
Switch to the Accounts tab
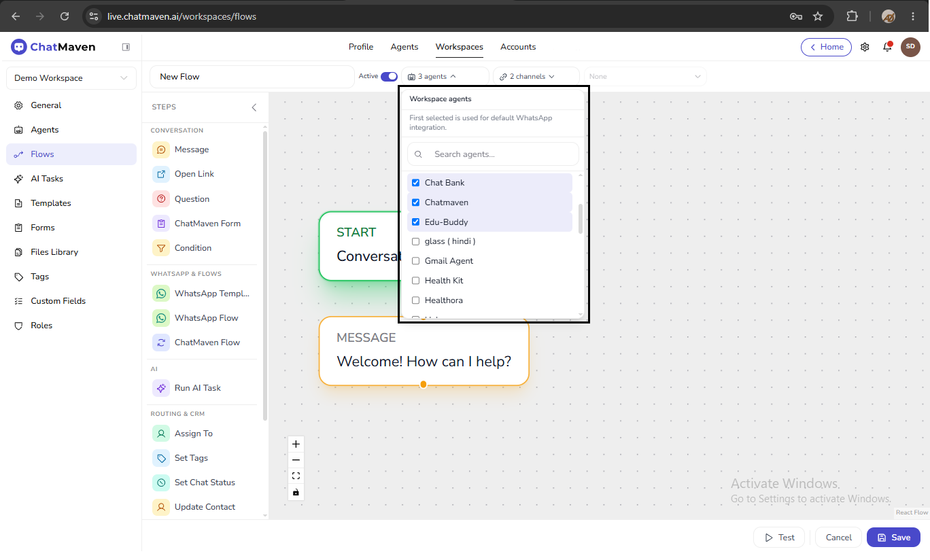(x=518, y=47)
